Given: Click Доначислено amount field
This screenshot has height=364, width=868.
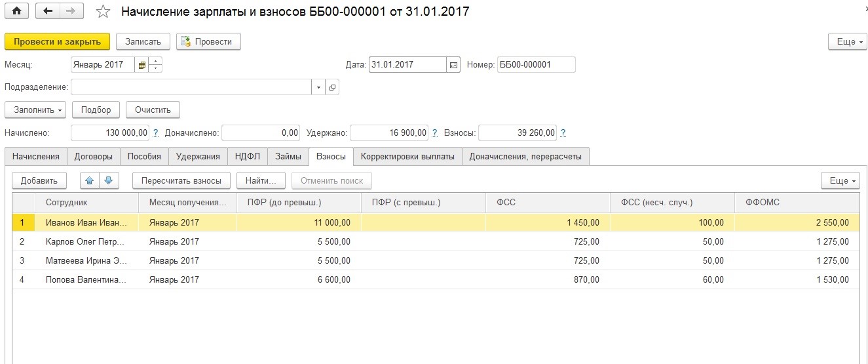Looking at the screenshot, I should tap(261, 133).
